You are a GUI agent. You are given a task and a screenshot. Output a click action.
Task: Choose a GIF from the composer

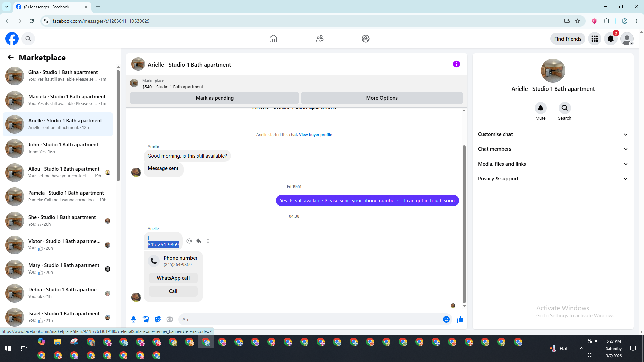click(170, 319)
